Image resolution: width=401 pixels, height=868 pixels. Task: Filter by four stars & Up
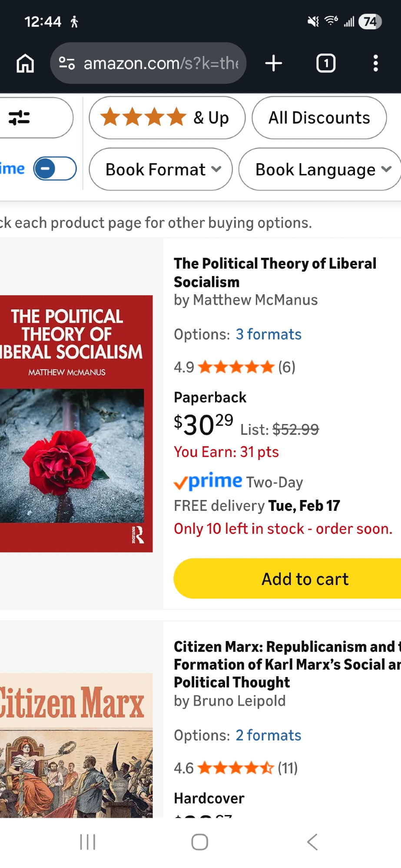[x=167, y=118]
